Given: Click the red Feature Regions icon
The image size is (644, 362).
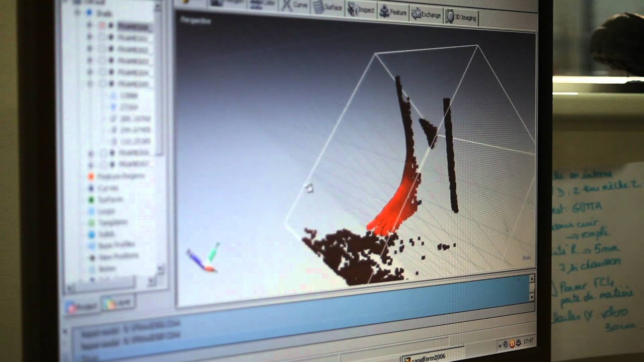Looking at the screenshot, I should point(91,176).
